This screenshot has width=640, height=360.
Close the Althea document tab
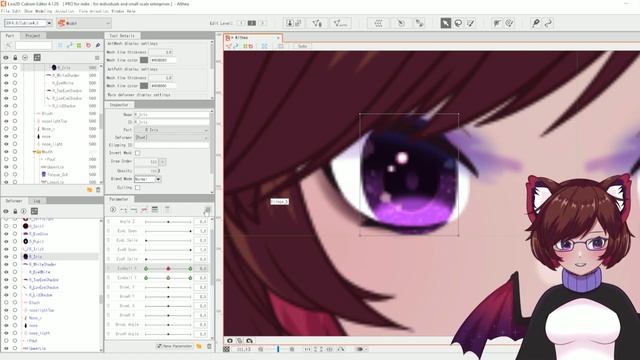(x=278, y=38)
